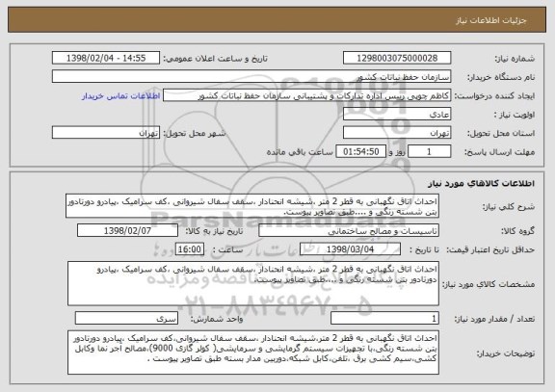Select the goods group field تاسیسات و مصالح ساختمانی
The width and height of the screenshot is (555, 392).
pyautogui.click(x=349, y=231)
